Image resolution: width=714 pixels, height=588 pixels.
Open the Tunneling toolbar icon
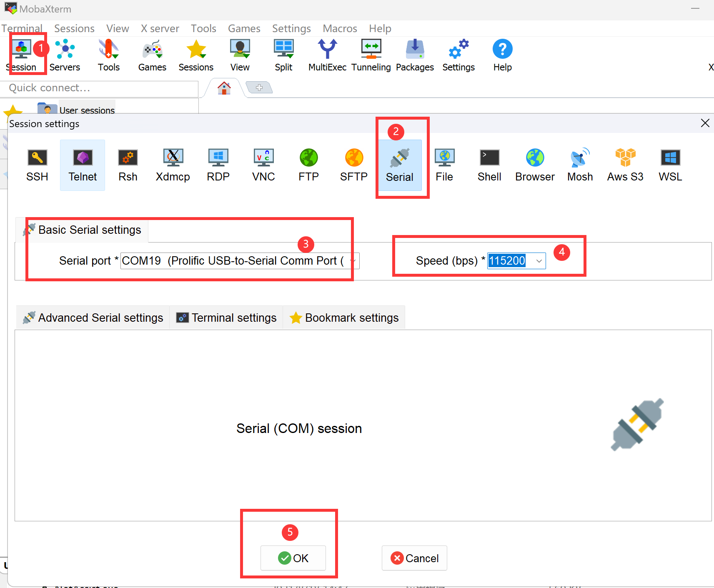pyautogui.click(x=371, y=55)
